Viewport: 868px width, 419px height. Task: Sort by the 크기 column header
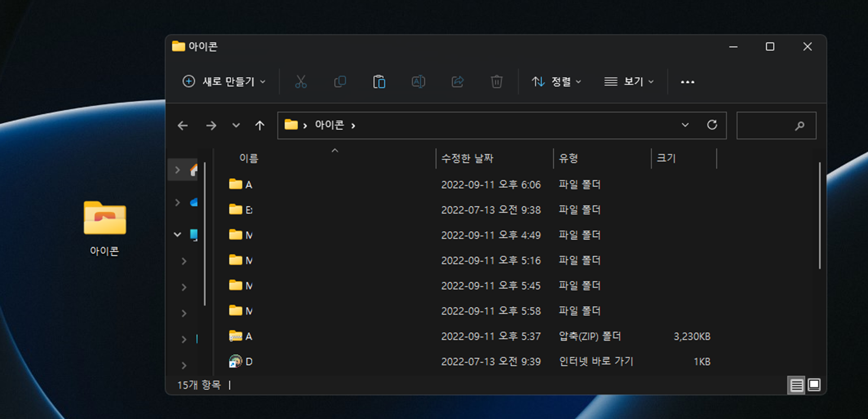point(666,158)
